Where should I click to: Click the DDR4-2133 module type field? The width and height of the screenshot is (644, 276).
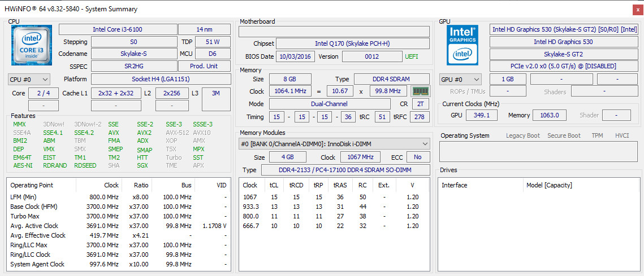(345, 170)
